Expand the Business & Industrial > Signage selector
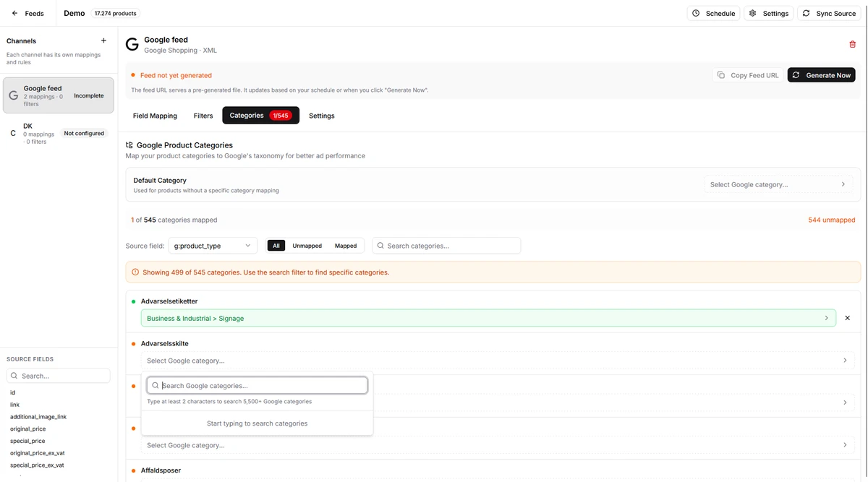 click(x=488, y=318)
